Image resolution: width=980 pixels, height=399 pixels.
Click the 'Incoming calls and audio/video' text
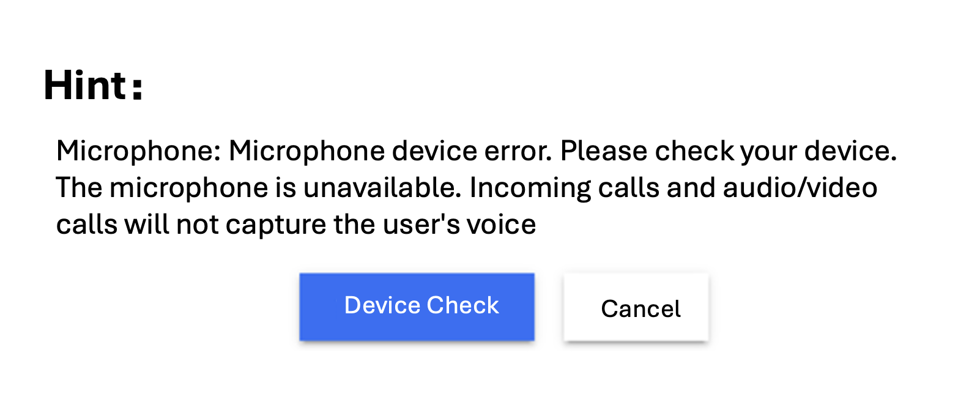[673, 188]
